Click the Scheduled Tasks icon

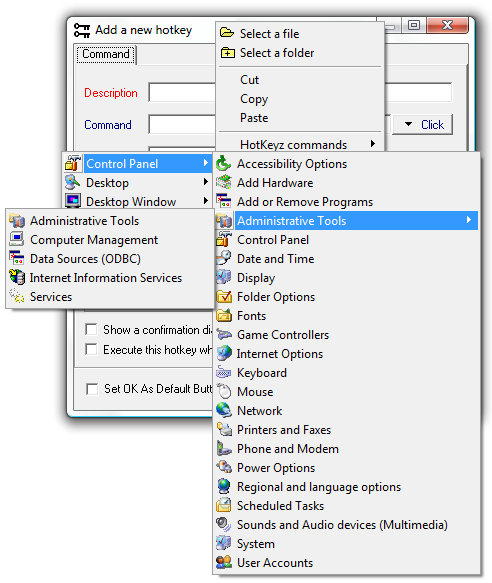click(x=224, y=505)
